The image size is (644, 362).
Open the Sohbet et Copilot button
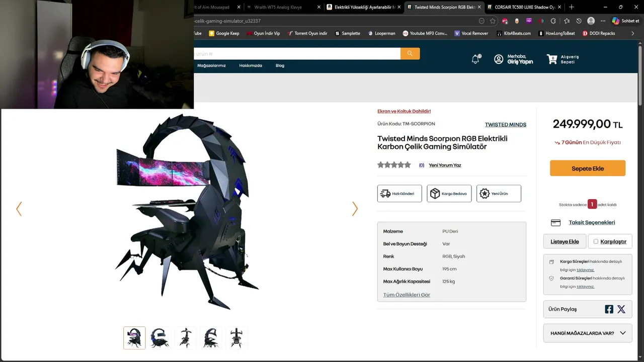pos(625,21)
